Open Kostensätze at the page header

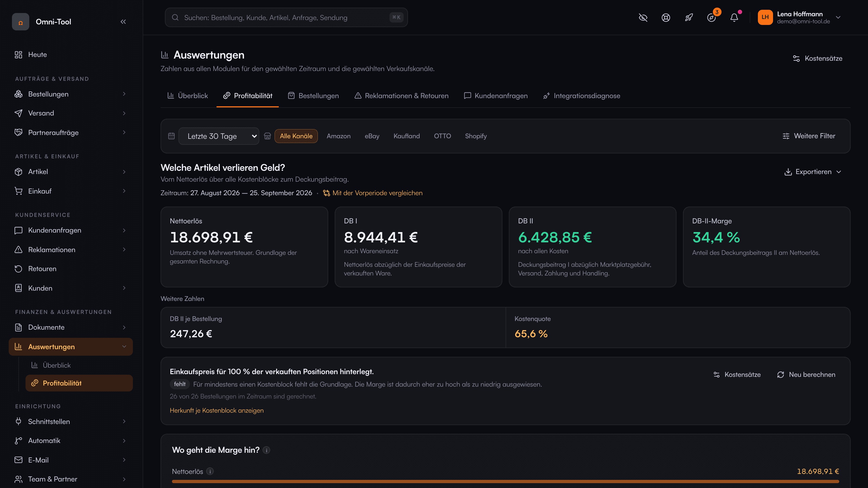[x=818, y=58]
